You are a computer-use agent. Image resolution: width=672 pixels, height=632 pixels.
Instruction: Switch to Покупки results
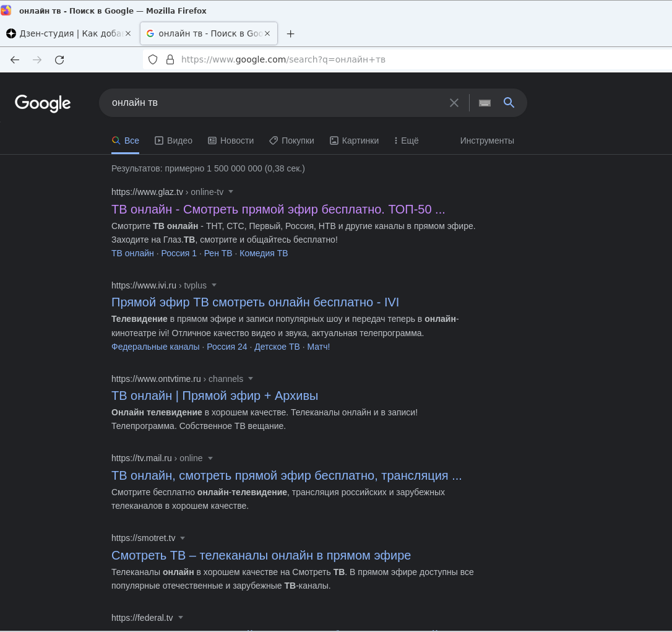pyautogui.click(x=292, y=141)
